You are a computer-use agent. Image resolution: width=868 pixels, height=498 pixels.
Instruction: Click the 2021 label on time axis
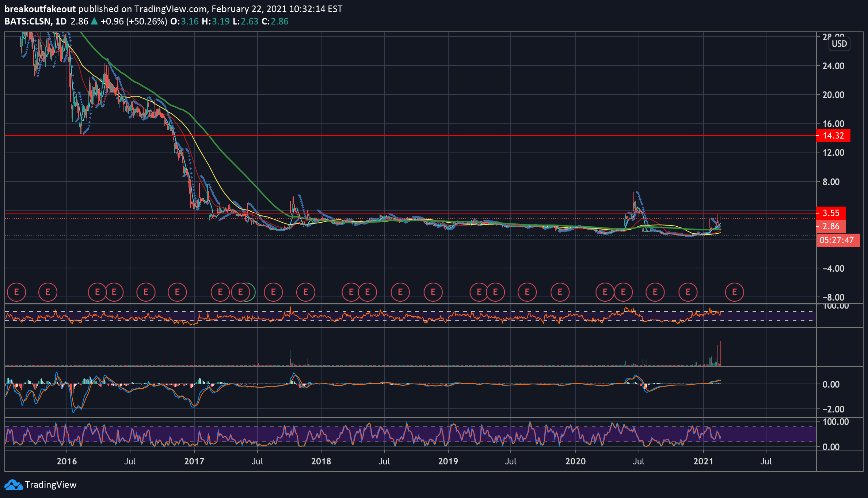tap(703, 461)
